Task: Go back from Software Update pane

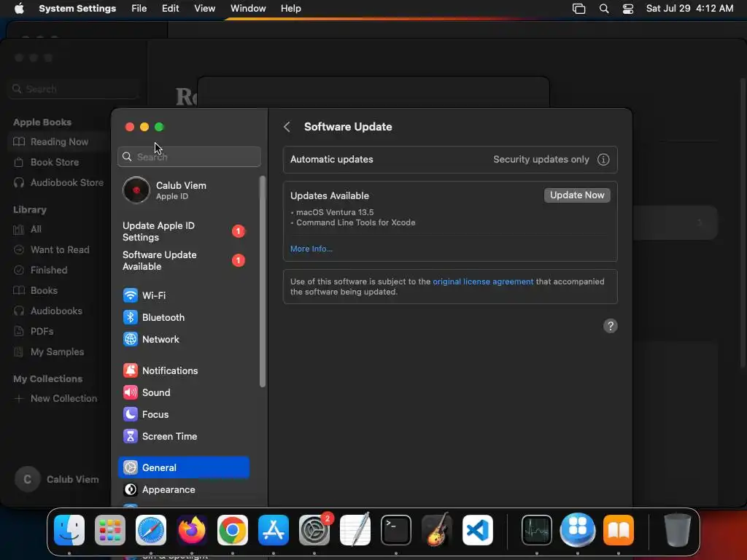Action: point(287,127)
